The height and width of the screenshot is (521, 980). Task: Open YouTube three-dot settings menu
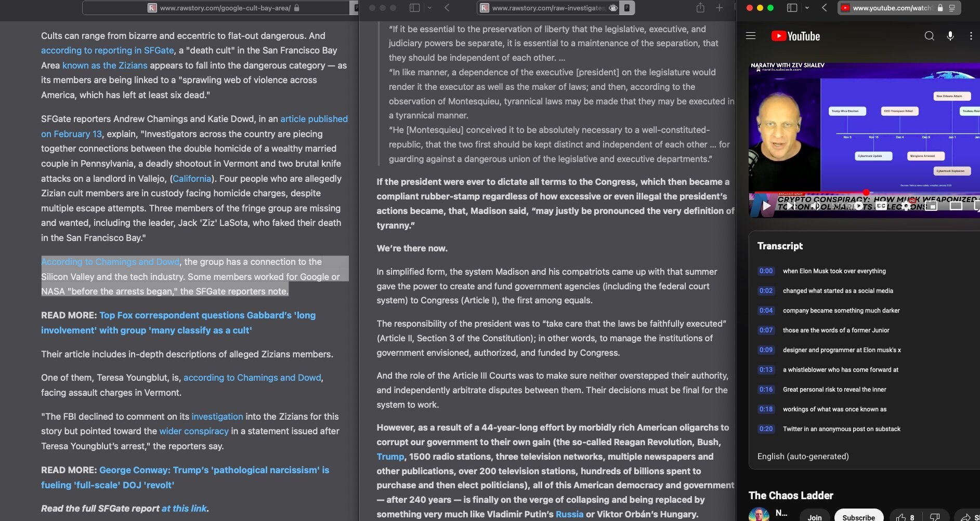click(x=971, y=36)
